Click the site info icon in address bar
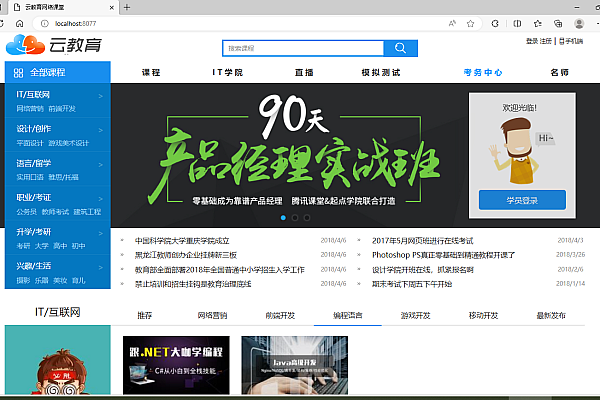 [45, 23]
